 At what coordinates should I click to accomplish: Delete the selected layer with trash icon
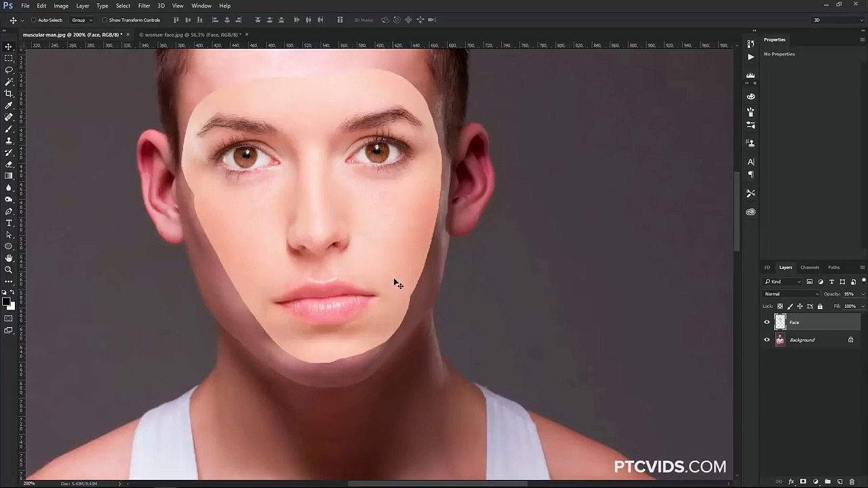852,482
